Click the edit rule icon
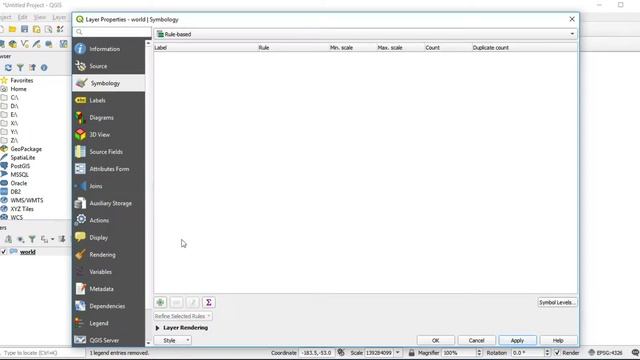 click(193, 302)
